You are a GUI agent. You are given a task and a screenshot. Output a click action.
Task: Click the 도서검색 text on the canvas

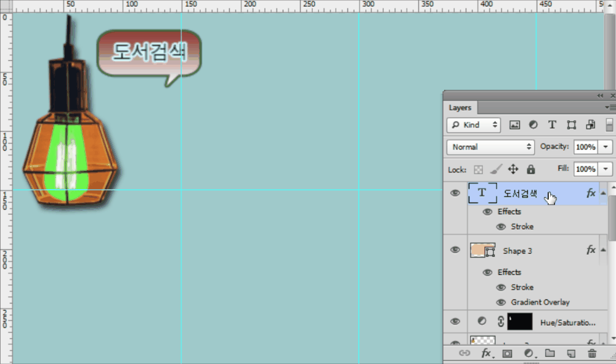pyautogui.click(x=149, y=52)
